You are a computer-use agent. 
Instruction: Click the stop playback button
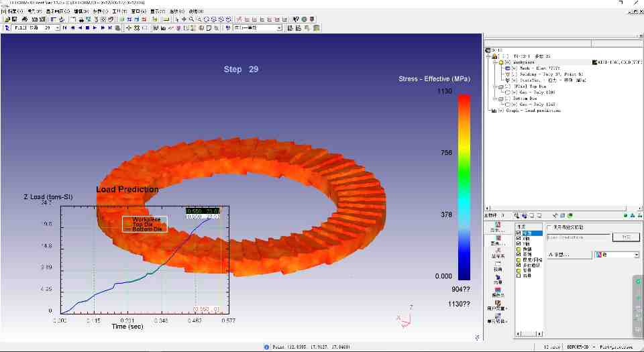coord(88,28)
